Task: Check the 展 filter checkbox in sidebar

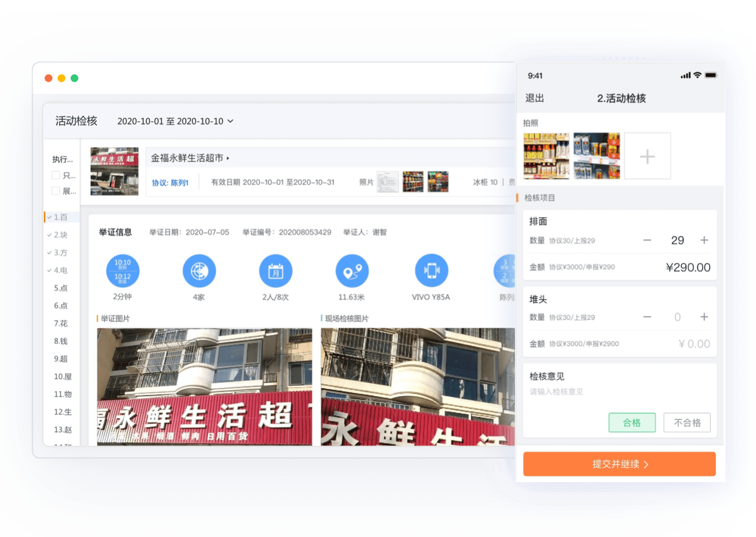Action: (x=54, y=190)
